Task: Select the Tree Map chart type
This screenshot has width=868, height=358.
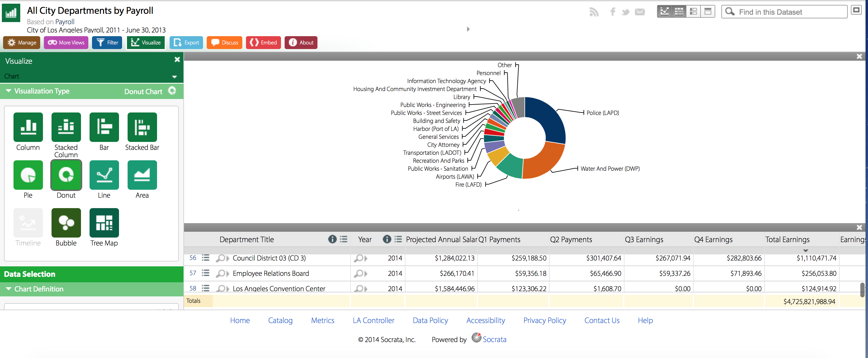Action: click(x=104, y=223)
